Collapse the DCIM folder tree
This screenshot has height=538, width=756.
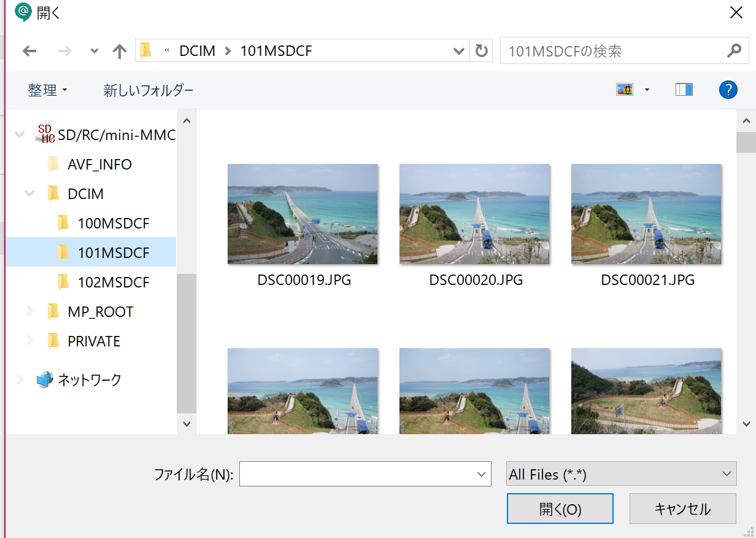(29, 194)
